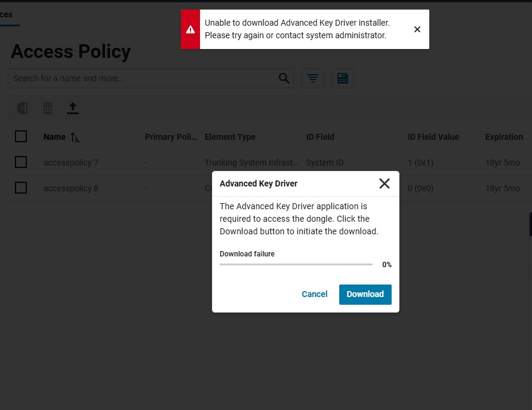Open the filter options icon
The width and height of the screenshot is (532, 410).
[312, 78]
